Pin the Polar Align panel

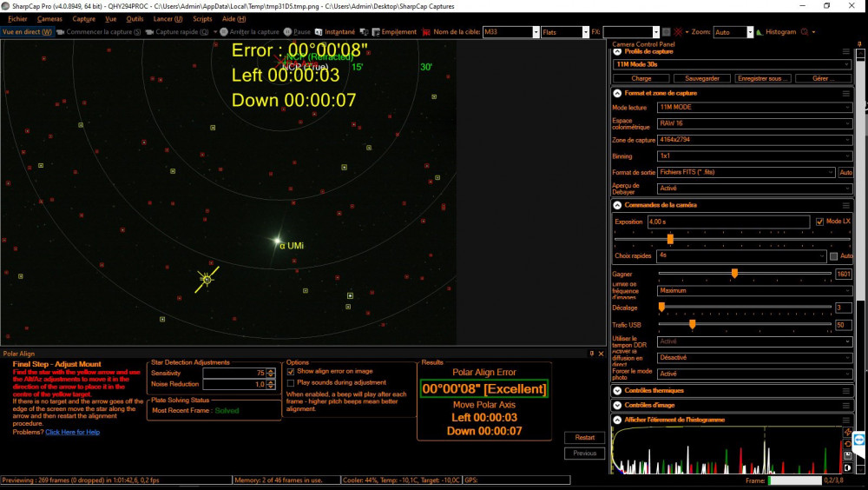point(592,353)
